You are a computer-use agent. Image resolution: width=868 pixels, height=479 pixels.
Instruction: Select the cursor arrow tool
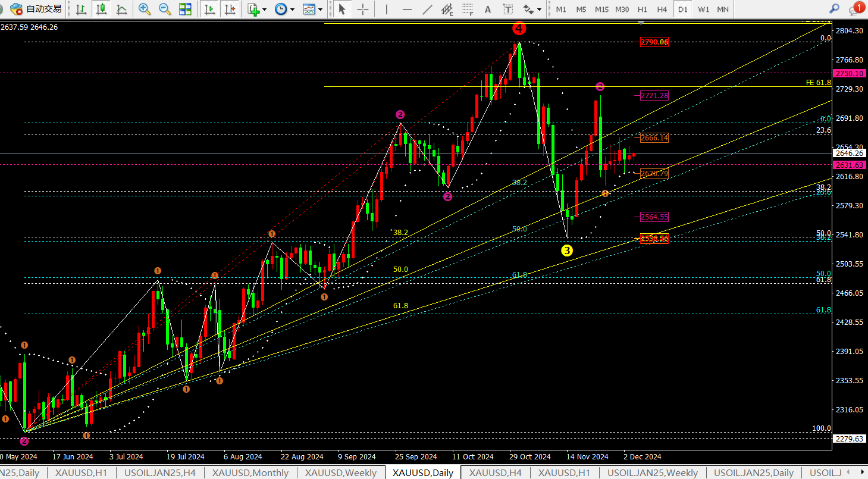(341, 9)
